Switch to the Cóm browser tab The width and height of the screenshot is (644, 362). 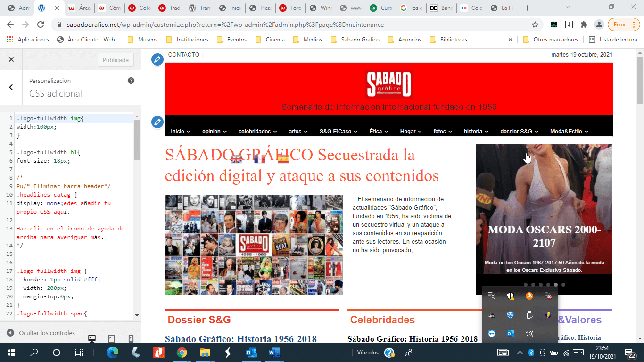[x=108, y=8]
